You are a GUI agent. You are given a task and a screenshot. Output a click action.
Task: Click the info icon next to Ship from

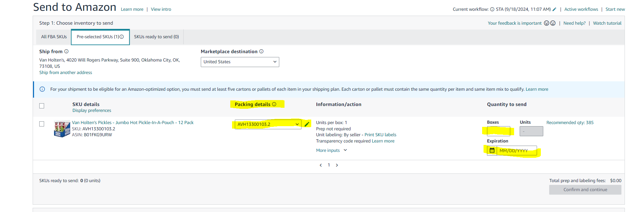[x=66, y=51]
